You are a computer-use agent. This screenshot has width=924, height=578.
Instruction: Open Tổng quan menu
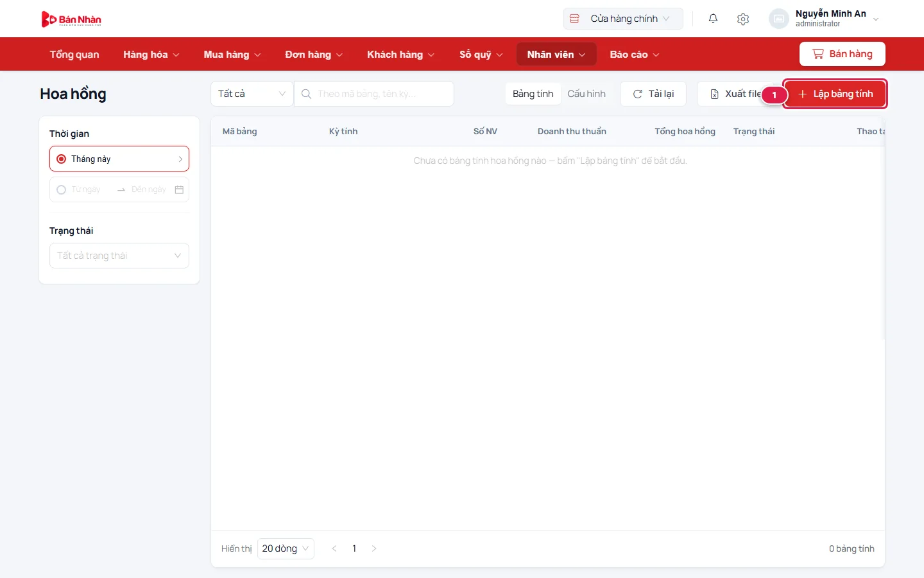click(74, 55)
